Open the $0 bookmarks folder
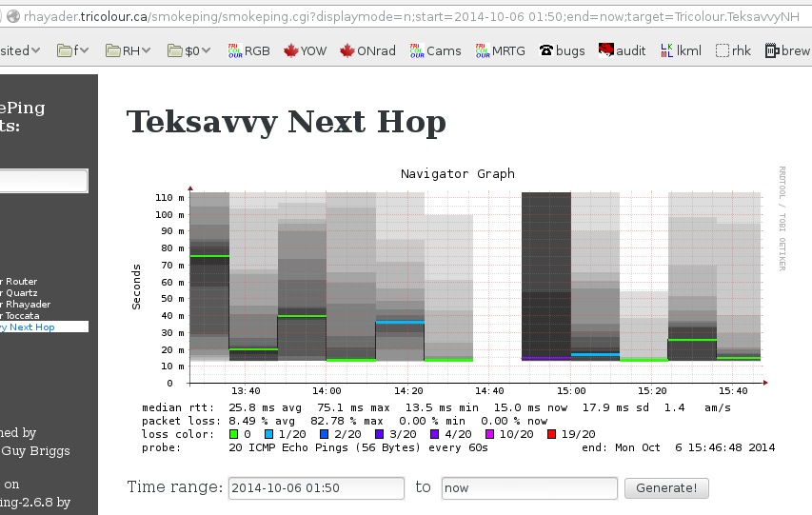 [x=188, y=50]
